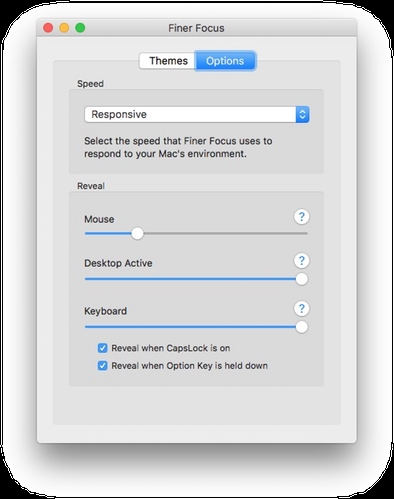Click the Keyboard slider knob
Viewport: 394px width, 499px height.
pyautogui.click(x=302, y=327)
